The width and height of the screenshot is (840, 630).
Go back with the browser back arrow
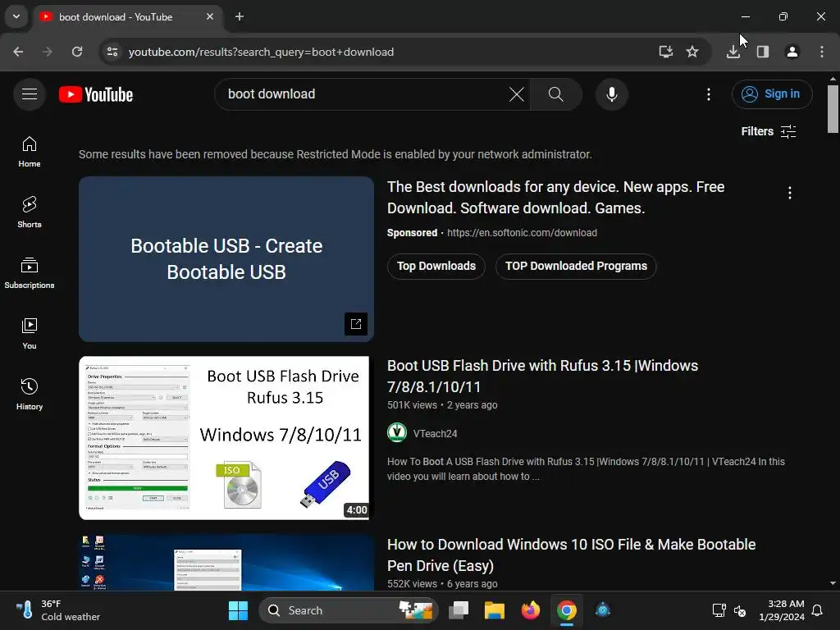coord(18,52)
